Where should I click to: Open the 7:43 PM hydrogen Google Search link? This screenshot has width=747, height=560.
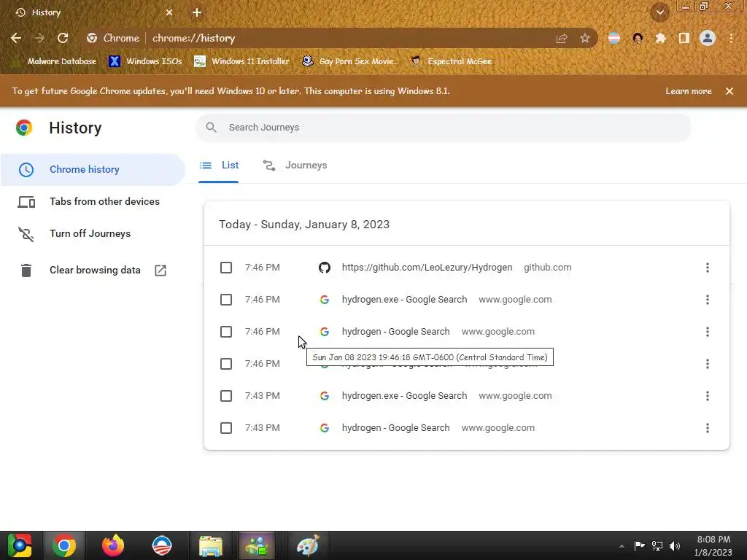click(396, 427)
